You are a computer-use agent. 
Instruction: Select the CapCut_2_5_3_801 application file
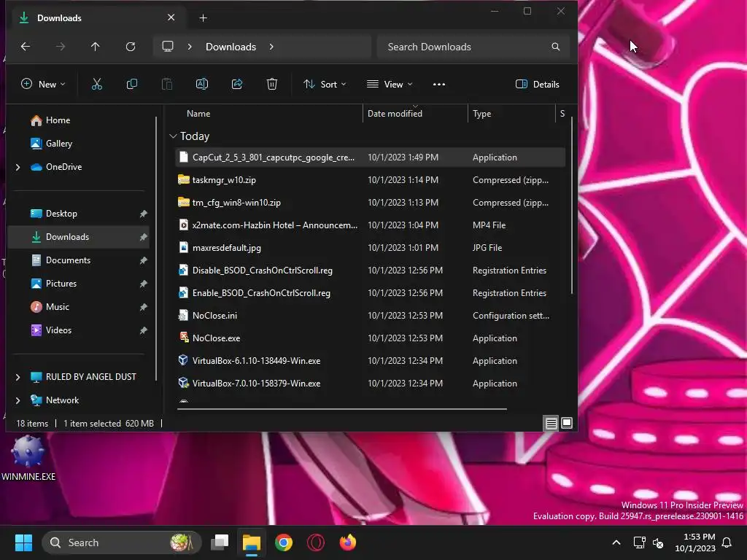pyautogui.click(x=371, y=157)
